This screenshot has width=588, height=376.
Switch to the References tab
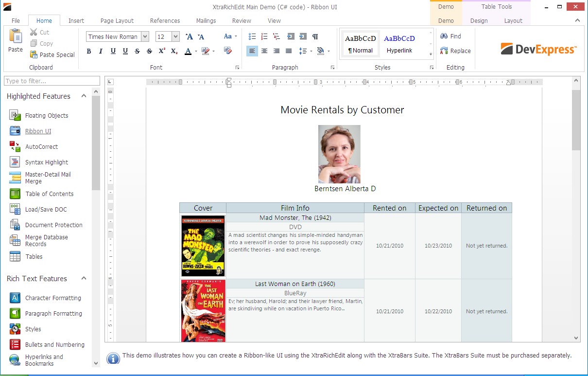click(x=165, y=20)
